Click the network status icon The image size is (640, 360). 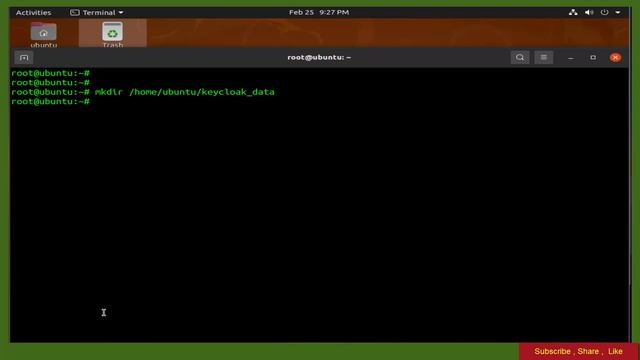(573, 13)
